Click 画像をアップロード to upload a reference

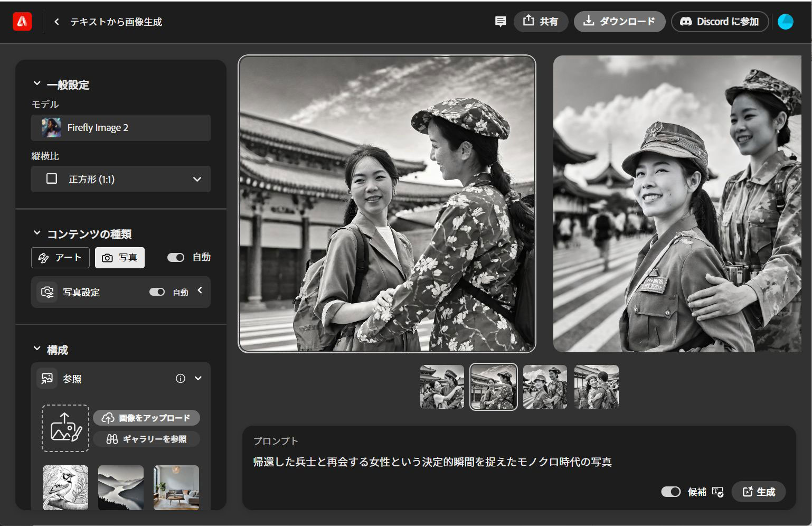pyautogui.click(x=147, y=418)
